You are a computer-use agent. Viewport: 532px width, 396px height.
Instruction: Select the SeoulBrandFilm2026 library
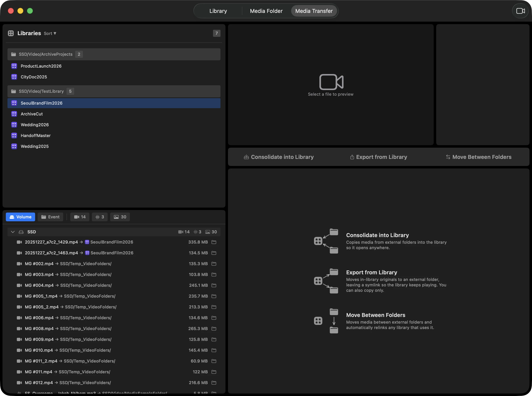(x=114, y=103)
